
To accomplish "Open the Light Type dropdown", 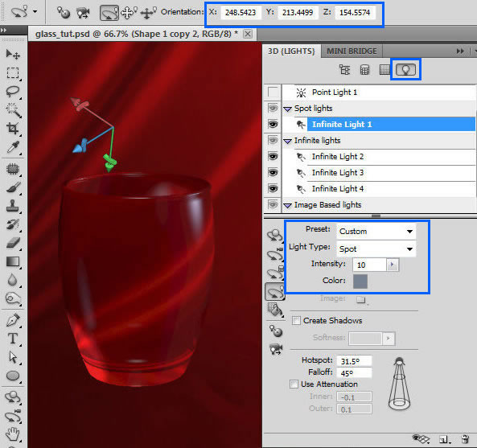I will tap(376, 249).
